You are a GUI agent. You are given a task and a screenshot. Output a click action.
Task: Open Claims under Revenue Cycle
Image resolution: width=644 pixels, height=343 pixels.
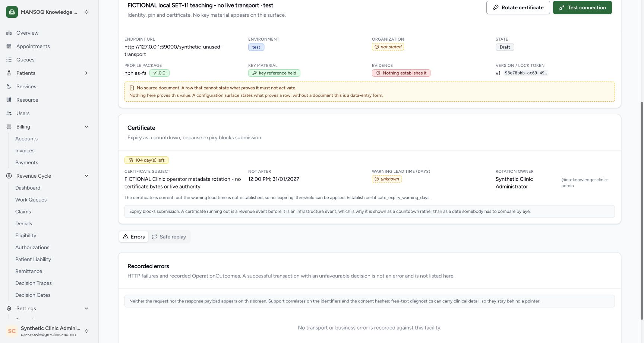pos(23,212)
